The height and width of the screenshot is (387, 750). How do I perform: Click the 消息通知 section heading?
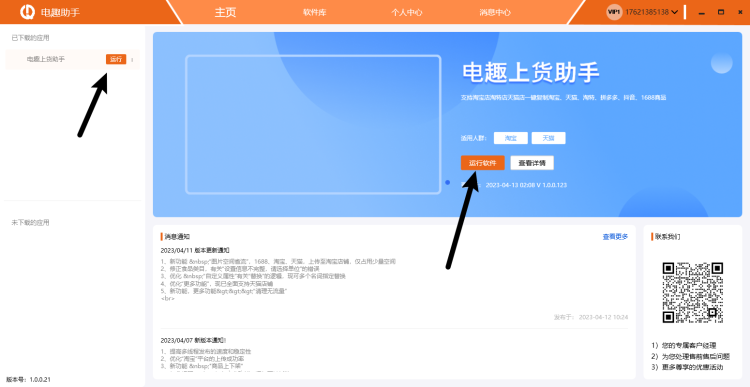(177, 236)
